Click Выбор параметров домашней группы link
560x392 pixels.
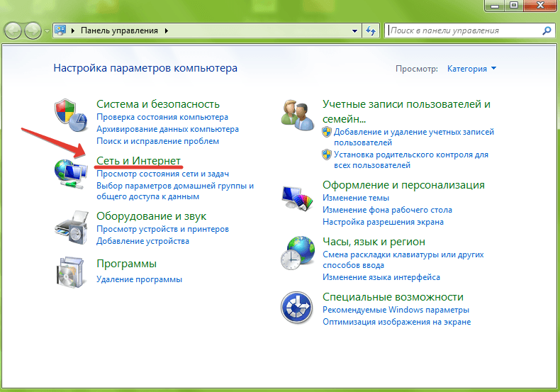tap(175, 191)
